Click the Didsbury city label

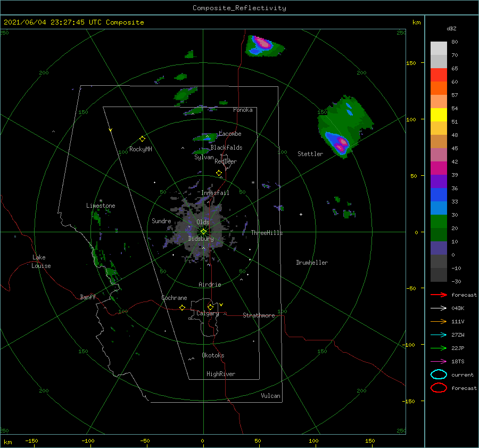pyautogui.click(x=201, y=239)
